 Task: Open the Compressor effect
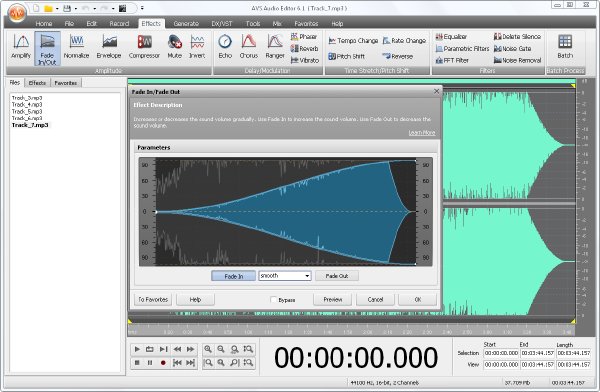click(144, 47)
